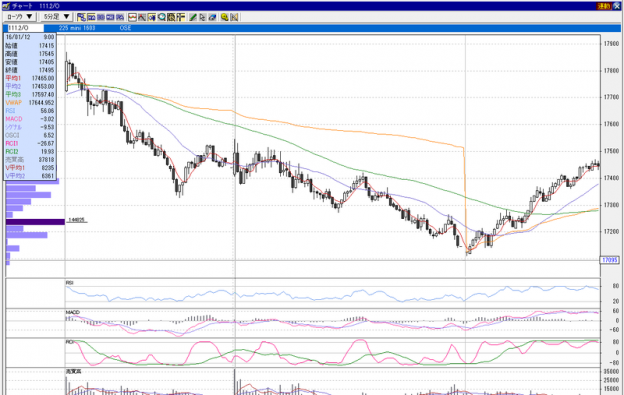Click the chart window icon in title bar
The height and width of the screenshot is (395, 624).
pyautogui.click(x=6, y=6)
